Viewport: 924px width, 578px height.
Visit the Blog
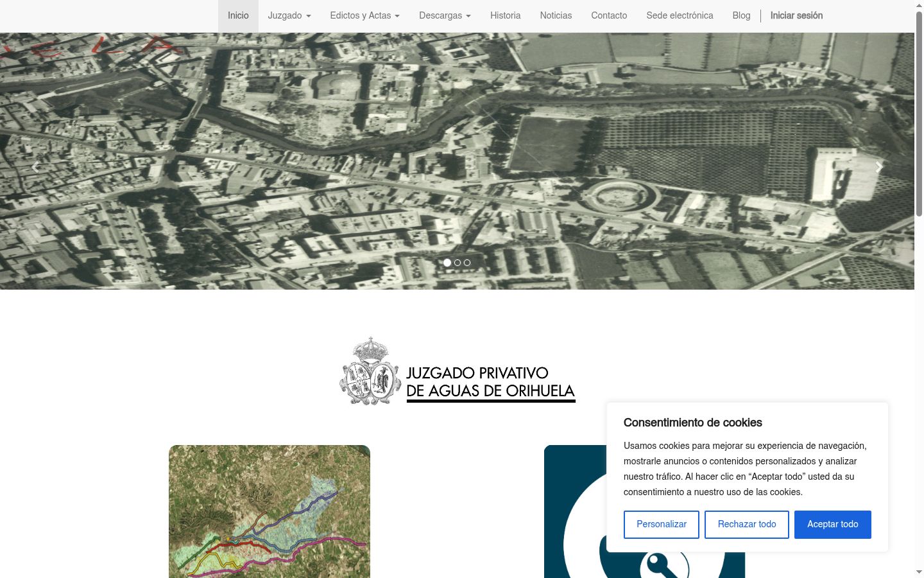pyautogui.click(x=741, y=15)
